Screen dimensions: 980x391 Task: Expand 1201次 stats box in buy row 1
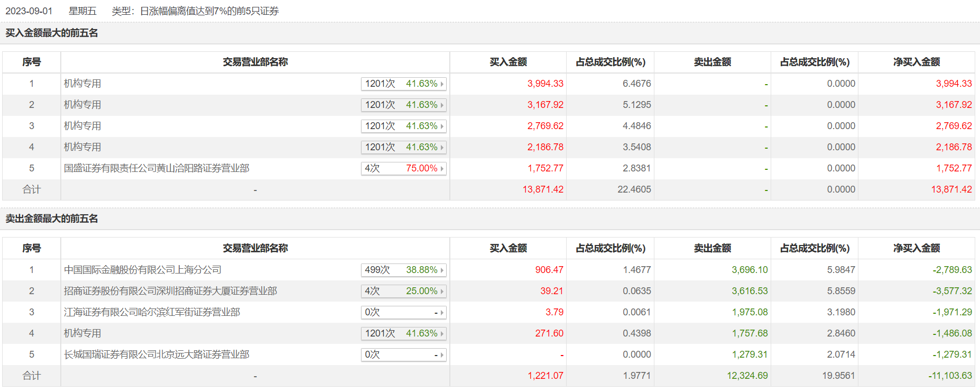[442, 84]
